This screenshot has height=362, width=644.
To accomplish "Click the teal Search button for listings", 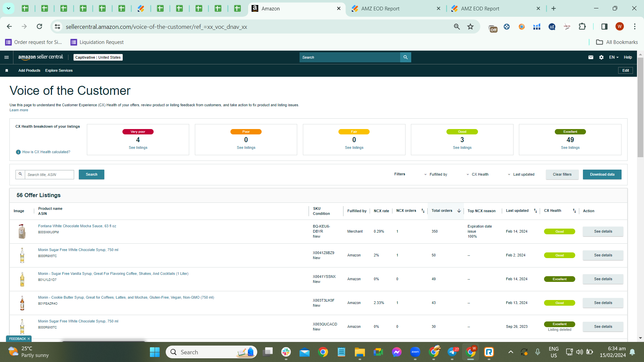I will click(92, 174).
